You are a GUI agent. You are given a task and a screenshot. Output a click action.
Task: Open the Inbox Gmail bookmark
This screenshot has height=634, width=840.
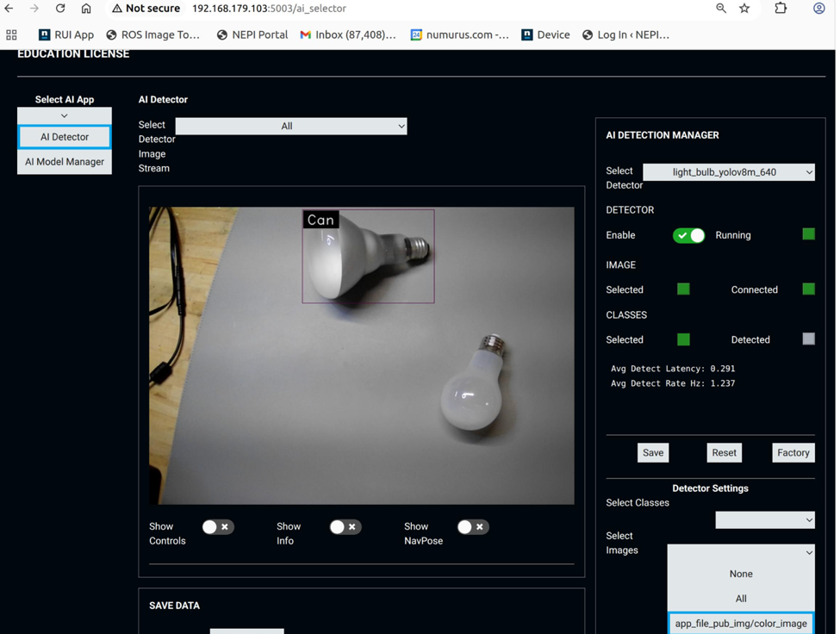coord(347,34)
